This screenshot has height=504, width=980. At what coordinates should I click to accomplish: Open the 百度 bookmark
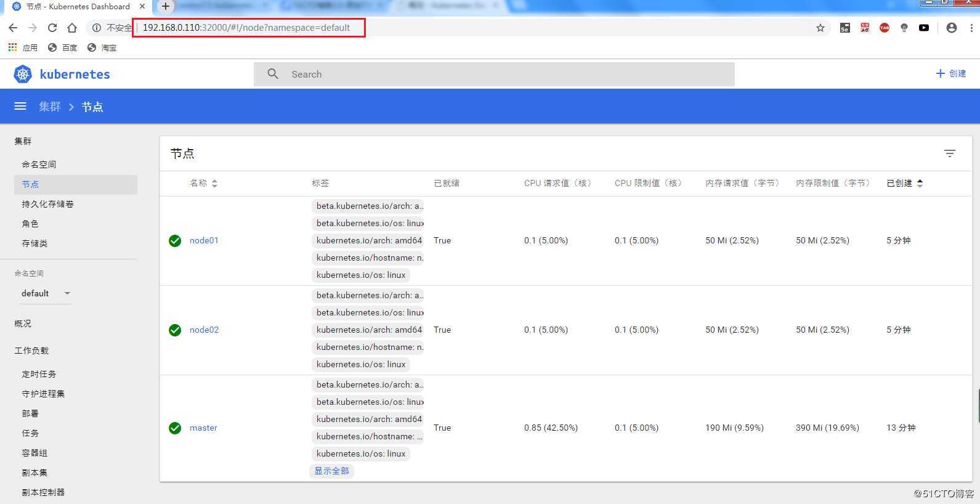click(x=62, y=47)
